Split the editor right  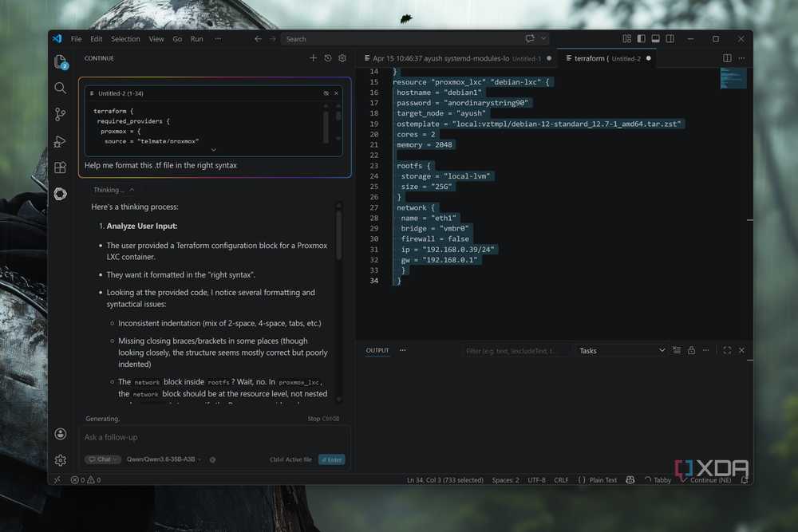pos(727,58)
